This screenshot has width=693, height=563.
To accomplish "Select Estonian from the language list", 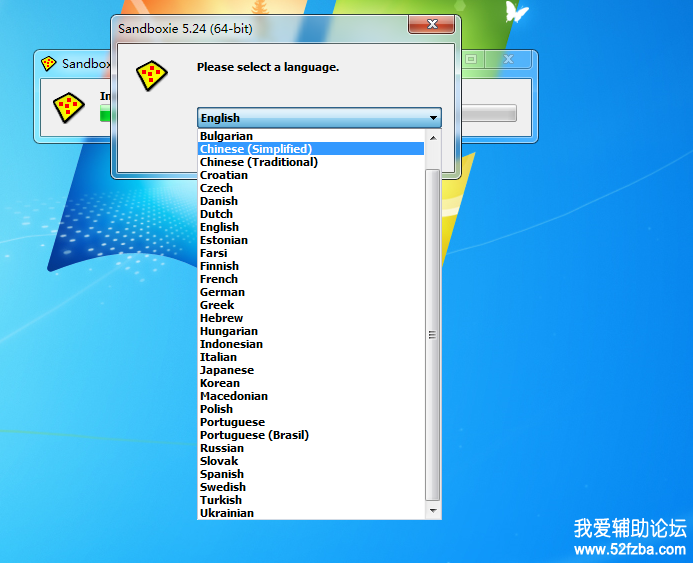I will coord(311,240).
